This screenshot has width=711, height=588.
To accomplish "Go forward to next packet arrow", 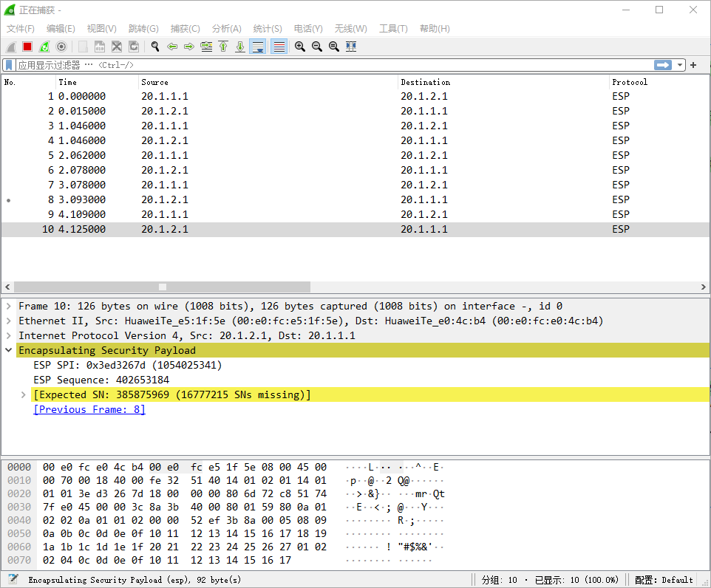I will [x=189, y=47].
